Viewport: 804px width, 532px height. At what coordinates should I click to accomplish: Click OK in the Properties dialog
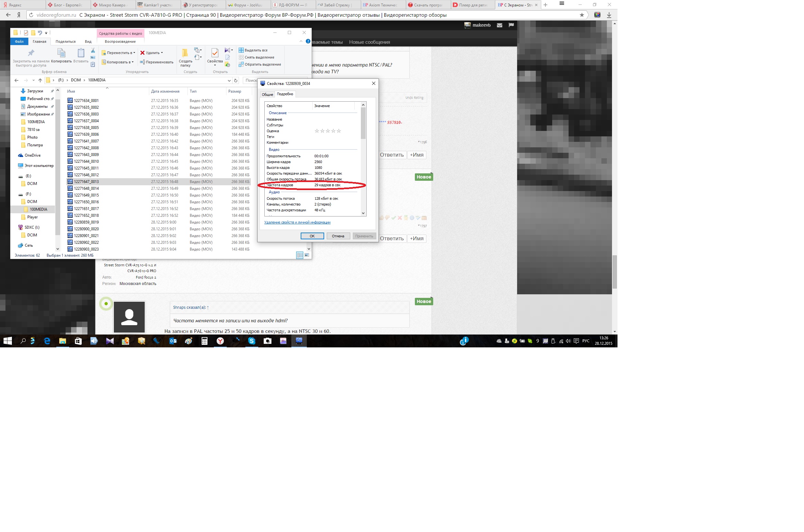[312, 236]
